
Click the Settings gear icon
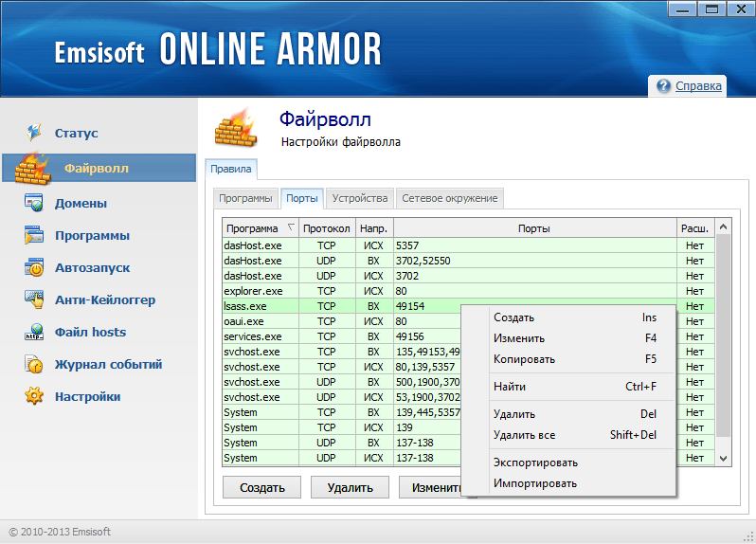pyautogui.click(x=34, y=396)
